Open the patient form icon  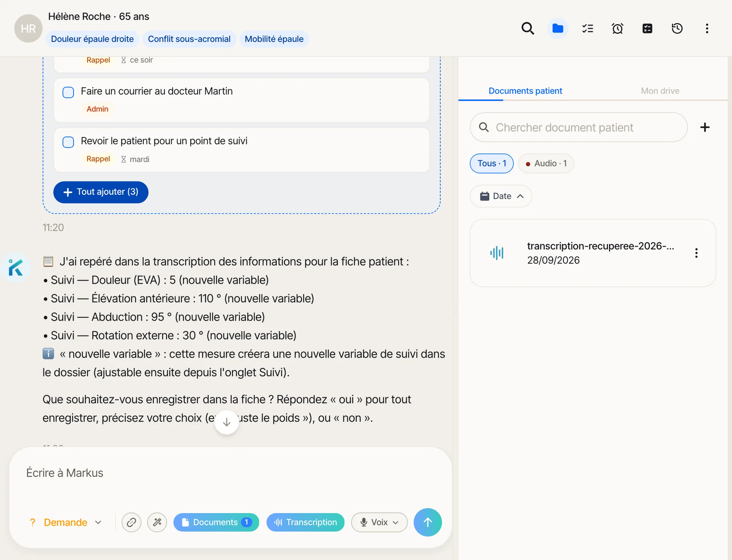647,28
